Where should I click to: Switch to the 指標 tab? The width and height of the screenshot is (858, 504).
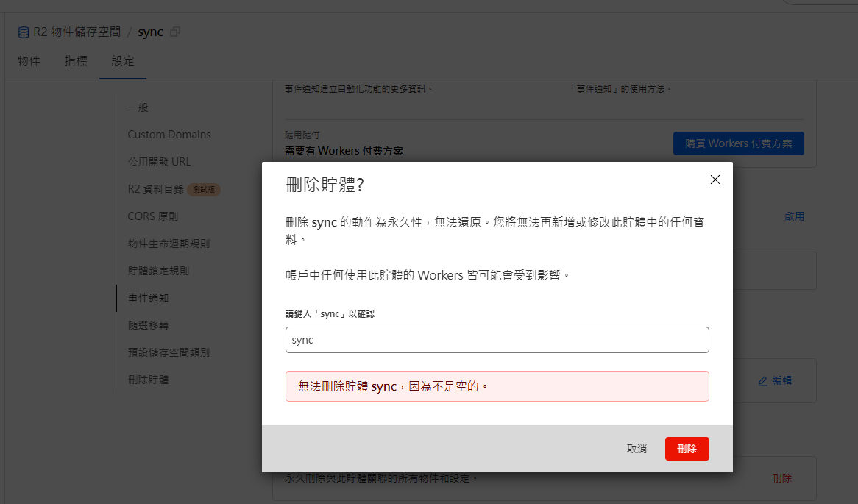tap(76, 61)
